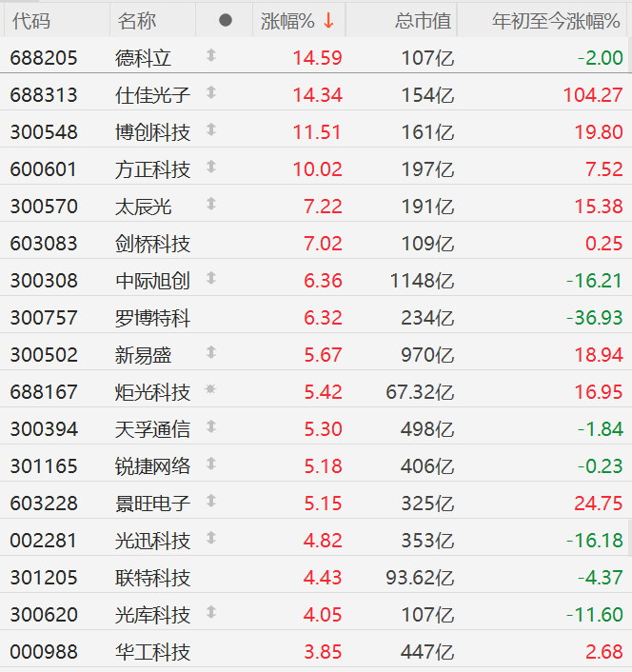Click the 24.75 year-to-date value
The height and width of the screenshot is (672, 632).
point(599,504)
